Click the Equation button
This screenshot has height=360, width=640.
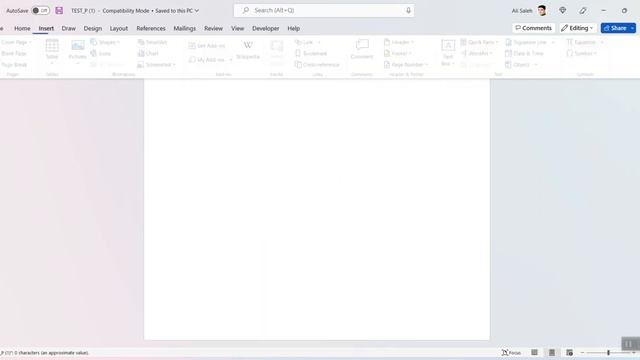pos(581,42)
